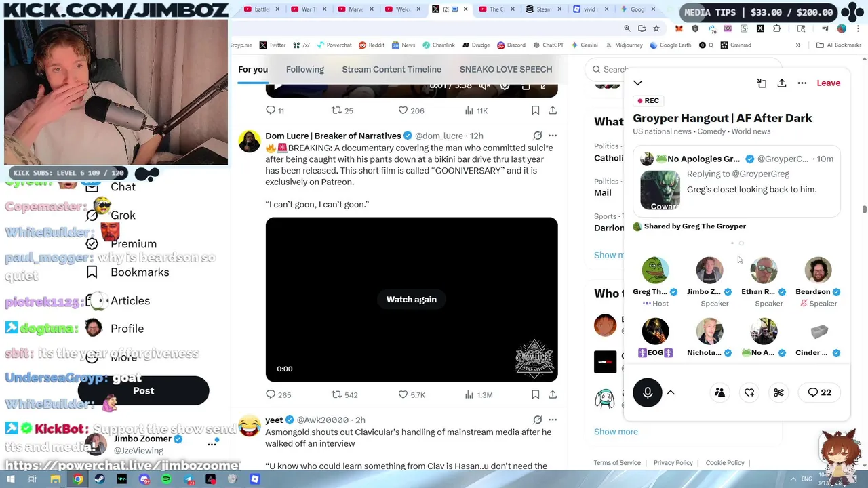The image size is (868, 488).
Task: Open the ChatGPT bookmark
Action: click(548, 45)
